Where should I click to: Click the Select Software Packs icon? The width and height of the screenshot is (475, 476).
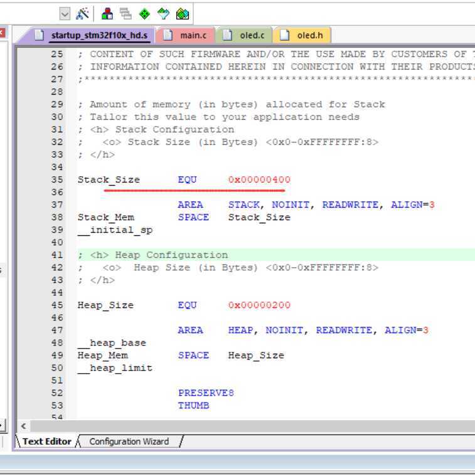pos(163,14)
